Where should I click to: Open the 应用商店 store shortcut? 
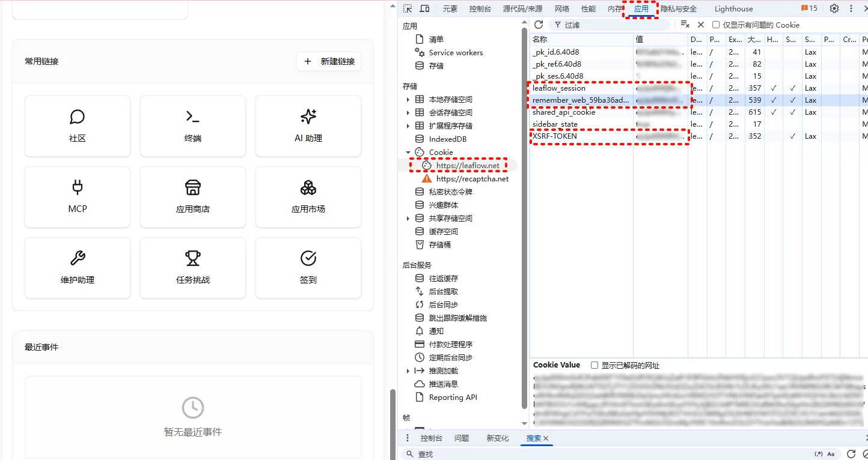click(x=192, y=197)
